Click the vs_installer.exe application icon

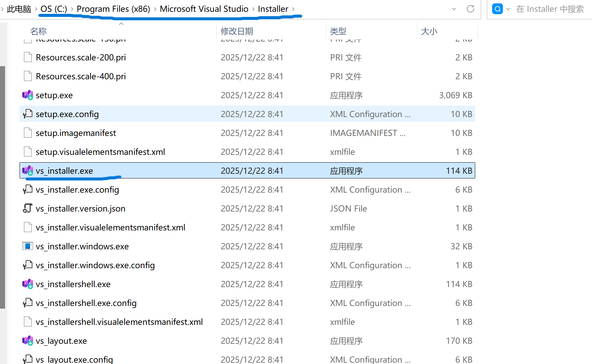click(28, 171)
